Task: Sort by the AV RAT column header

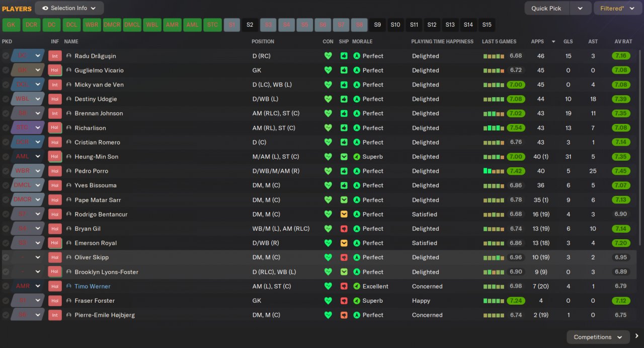Action: 623,41
